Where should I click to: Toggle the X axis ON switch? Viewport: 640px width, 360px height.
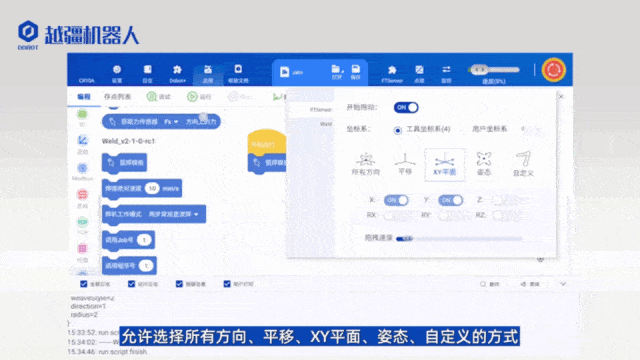pos(396,200)
